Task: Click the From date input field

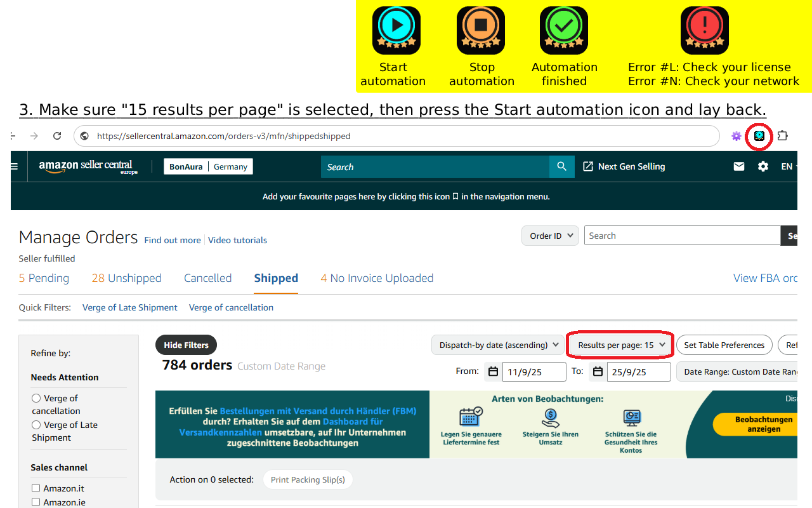Action: point(534,372)
